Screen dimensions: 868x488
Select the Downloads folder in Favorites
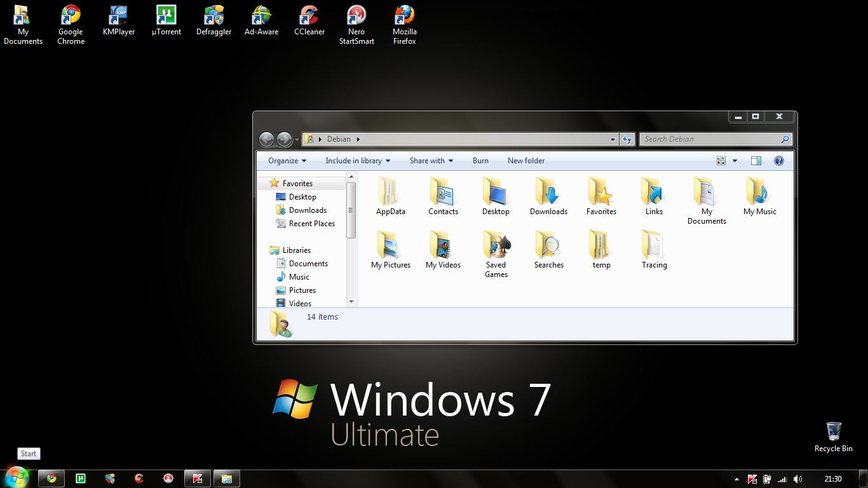click(x=308, y=210)
